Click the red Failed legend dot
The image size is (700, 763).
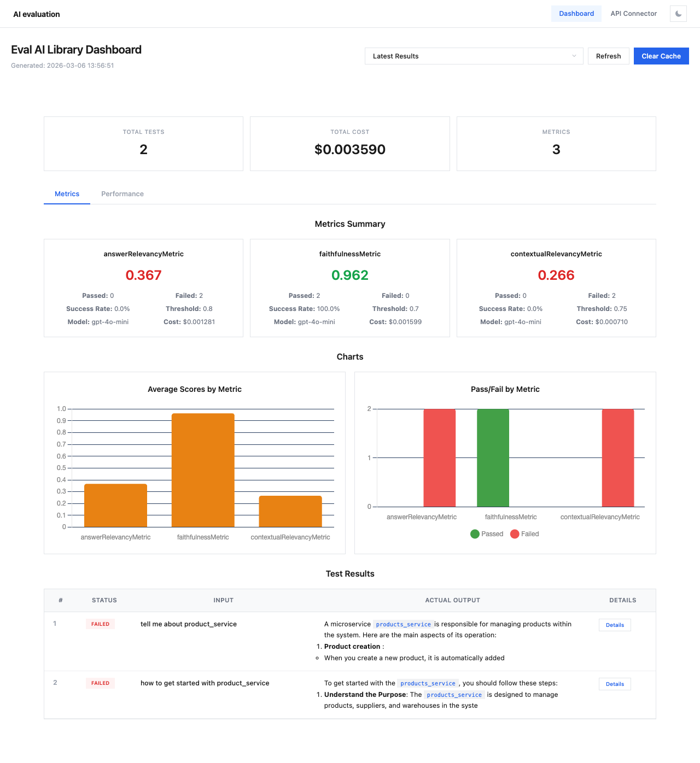click(x=514, y=534)
